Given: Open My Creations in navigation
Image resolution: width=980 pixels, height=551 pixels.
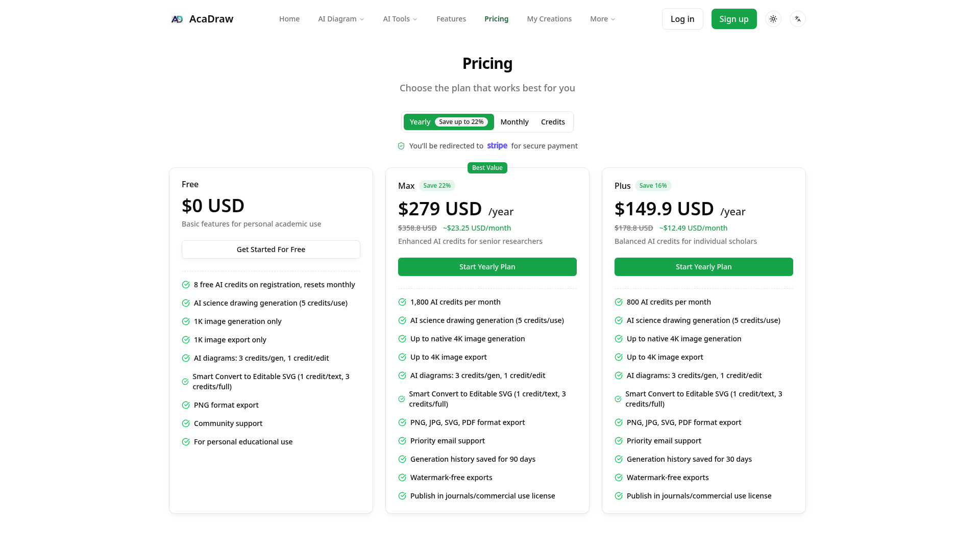Looking at the screenshot, I should (549, 19).
